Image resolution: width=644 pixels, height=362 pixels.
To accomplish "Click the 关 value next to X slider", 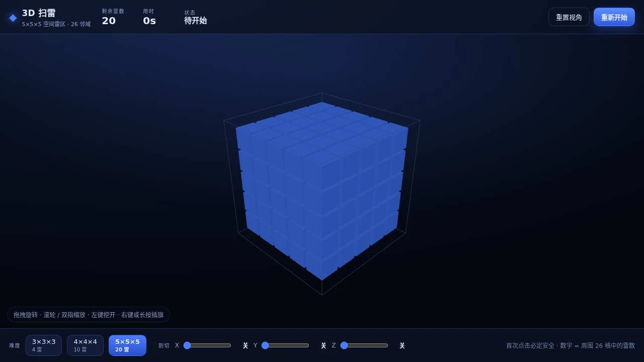I will 246,345.
